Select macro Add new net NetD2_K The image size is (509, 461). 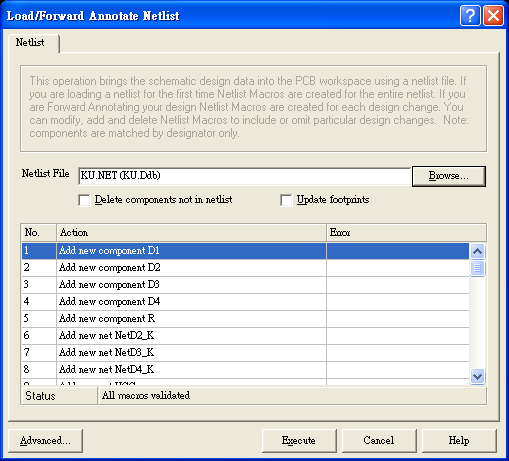tap(245, 336)
